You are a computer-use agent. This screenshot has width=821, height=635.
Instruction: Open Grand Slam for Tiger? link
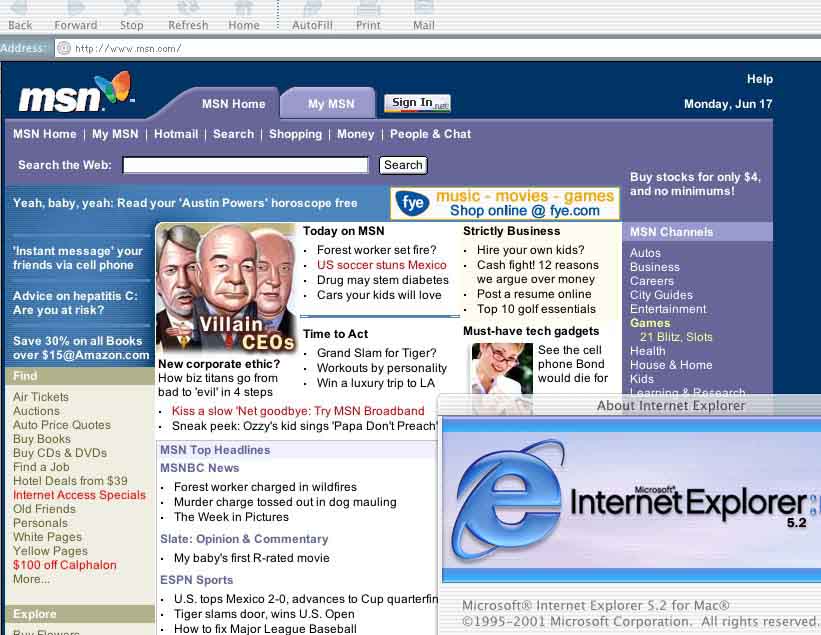pyautogui.click(x=376, y=353)
